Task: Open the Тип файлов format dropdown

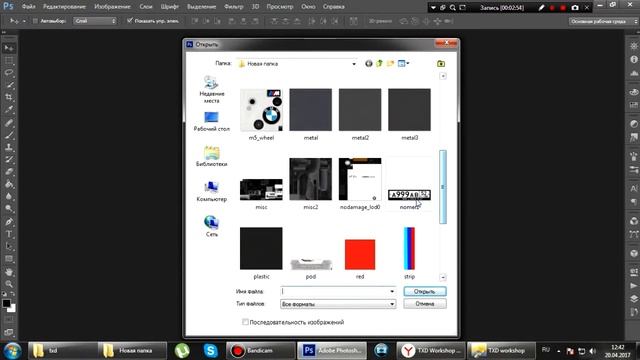Action: tap(338, 304)
